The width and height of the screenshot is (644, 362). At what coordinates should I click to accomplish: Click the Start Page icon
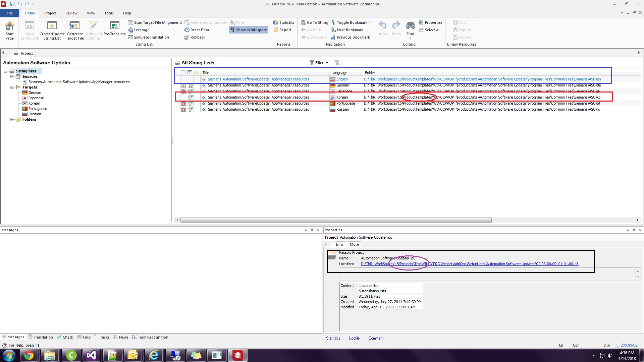10,26
